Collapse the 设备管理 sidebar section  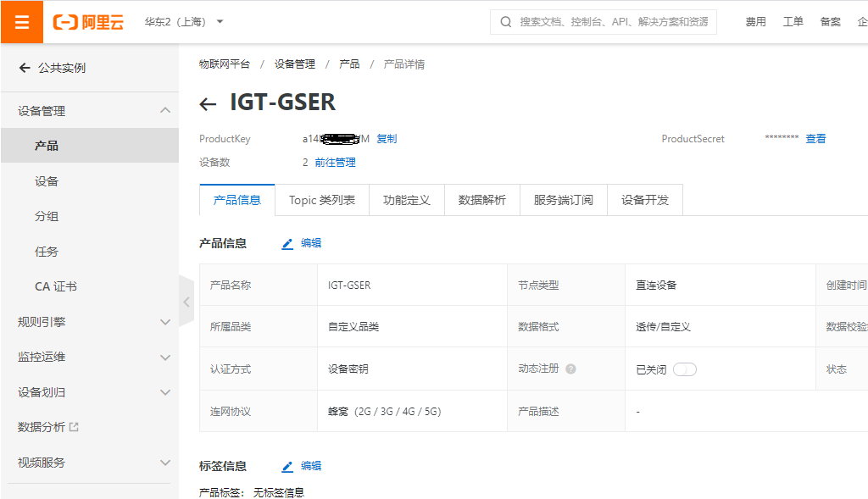[165, 110]
